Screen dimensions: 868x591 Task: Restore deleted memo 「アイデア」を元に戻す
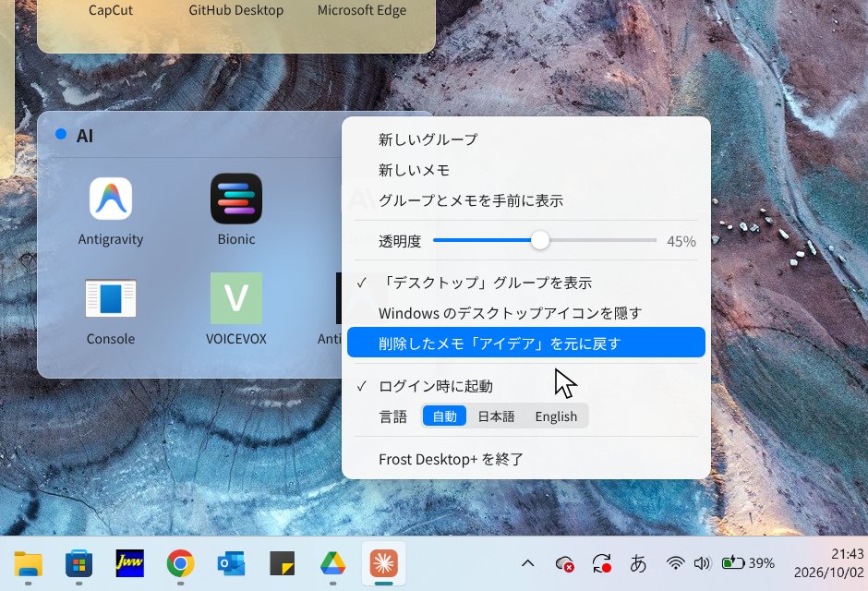tap(526, 343)
